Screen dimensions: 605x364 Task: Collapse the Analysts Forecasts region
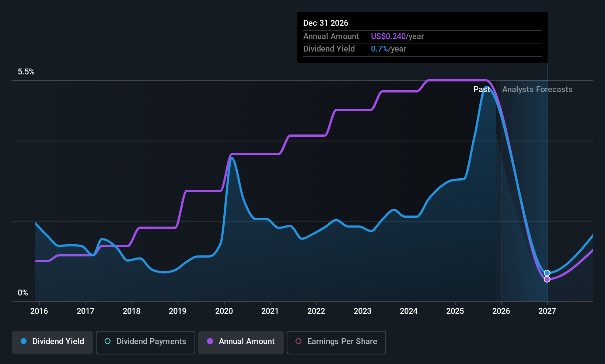(x=537, y=89)
